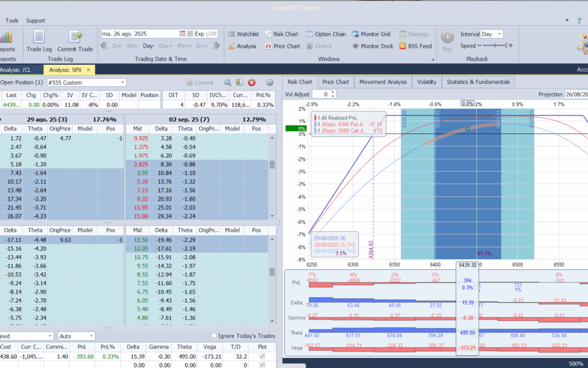Screen dimensions: 588x368
Task: Open the Option Chain window
Action: pos(326,34)
